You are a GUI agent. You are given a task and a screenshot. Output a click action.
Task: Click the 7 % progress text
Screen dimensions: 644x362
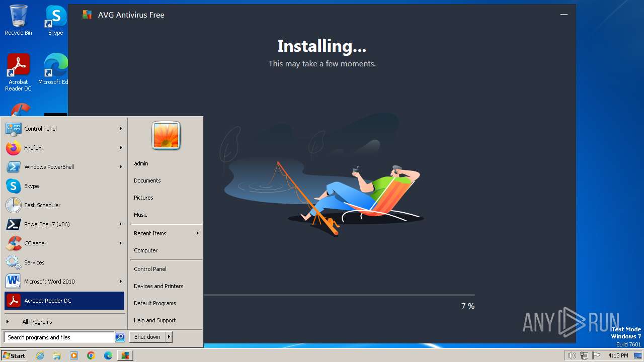(468, 306)
